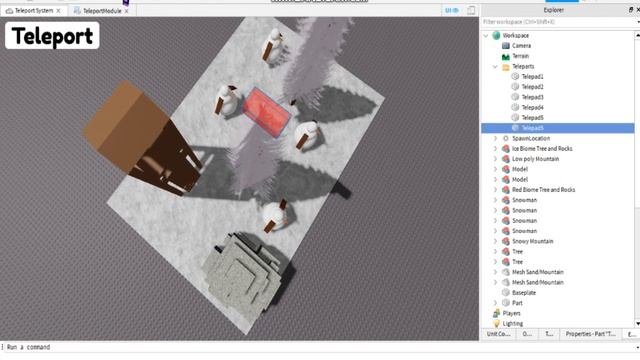640x360 pixels.
Task: Click the highlighted Telepad row in Explorer
Action: (558, 128)
